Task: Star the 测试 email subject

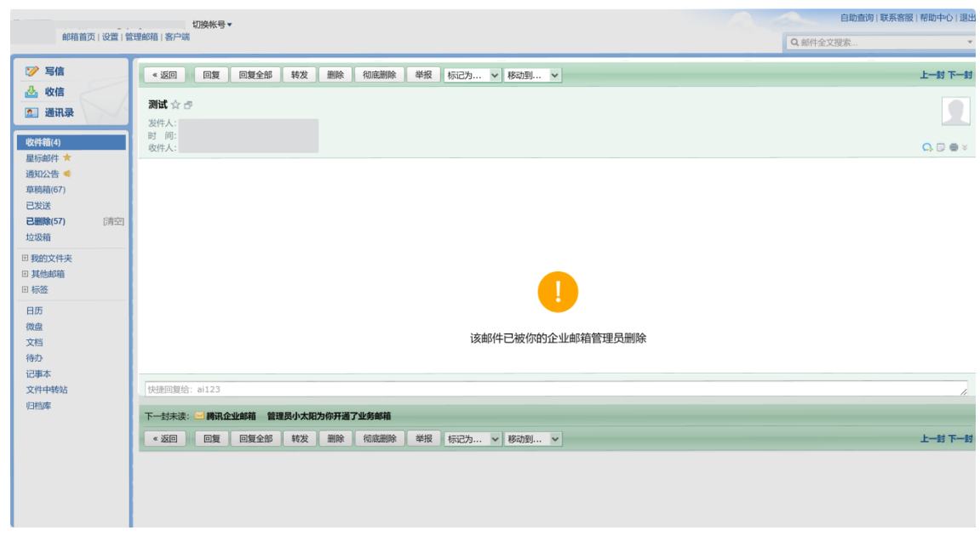Action: pos(175,105)
